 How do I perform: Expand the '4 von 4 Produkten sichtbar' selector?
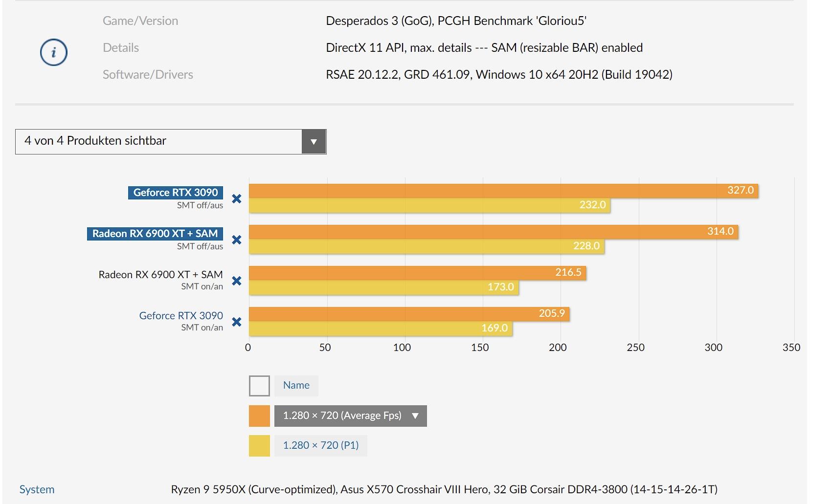[171, 142]
